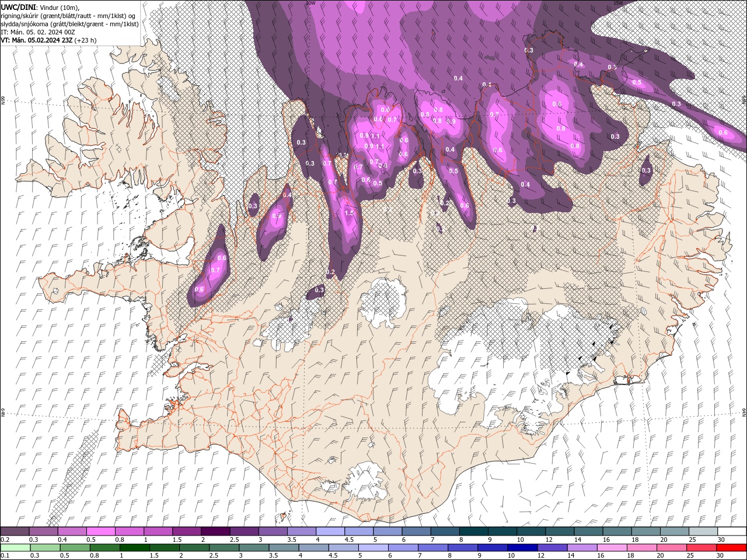Image resolution: width=747 pixels, height=560 pixels.
Task: Pick the upper legend swatch labeled 20
Action: coord(673,531)
